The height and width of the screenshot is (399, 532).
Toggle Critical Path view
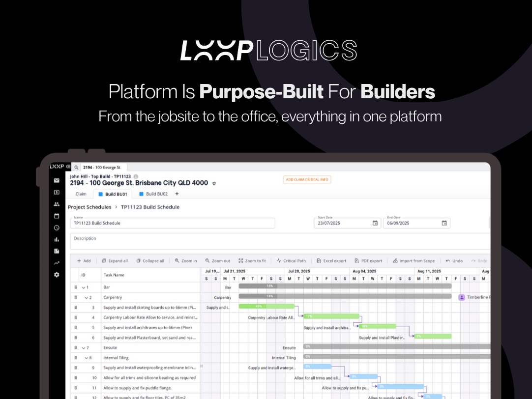(x=291, y=261)
